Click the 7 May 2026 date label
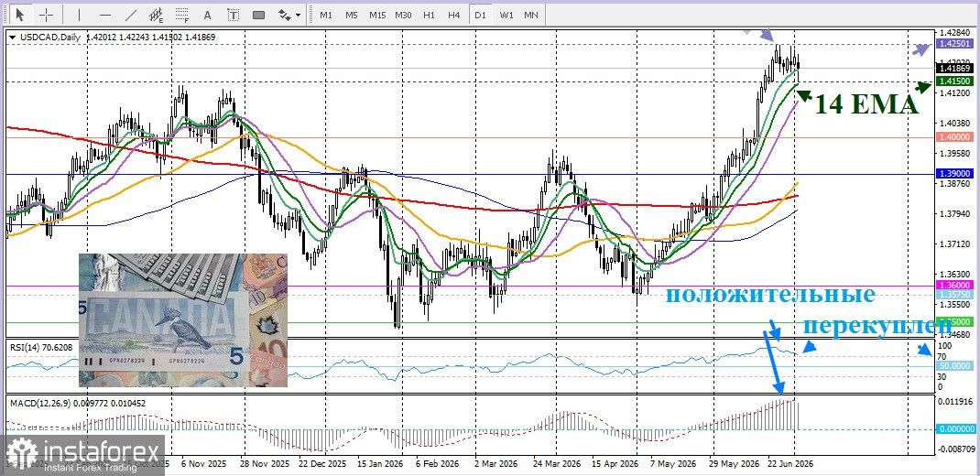This screenshot has width=980, height=476. (674, 465)
